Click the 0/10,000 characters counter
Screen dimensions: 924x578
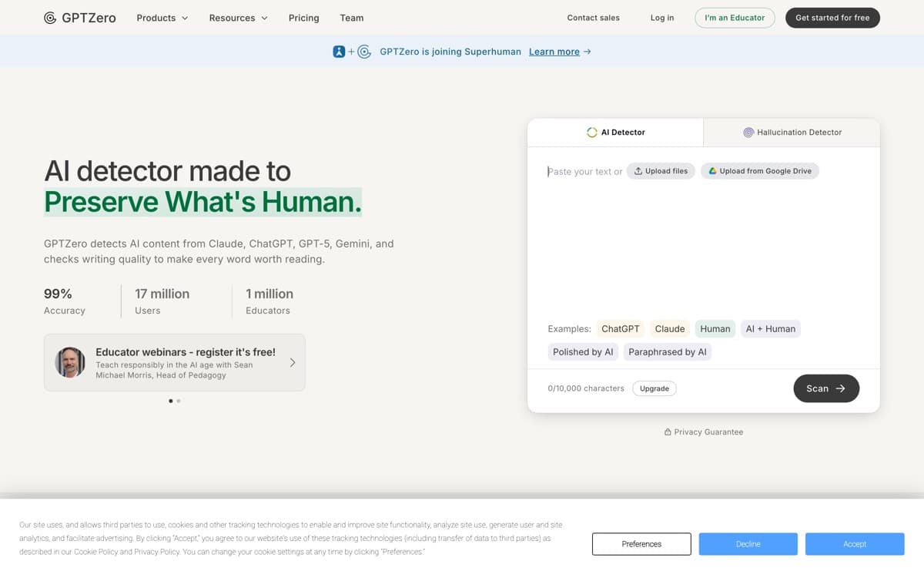tap(586, 388)
